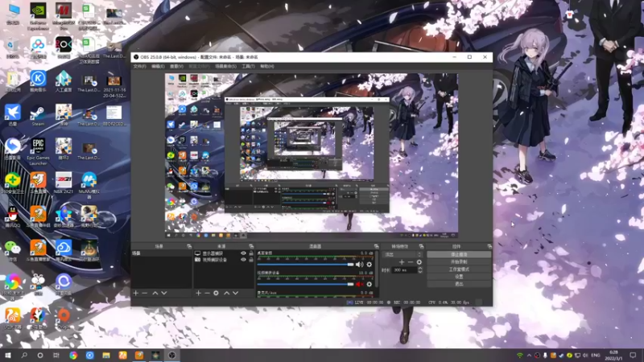644x362 pixels.
Task: Open the Help menu in OBS
Action: (x=267, y=66)
